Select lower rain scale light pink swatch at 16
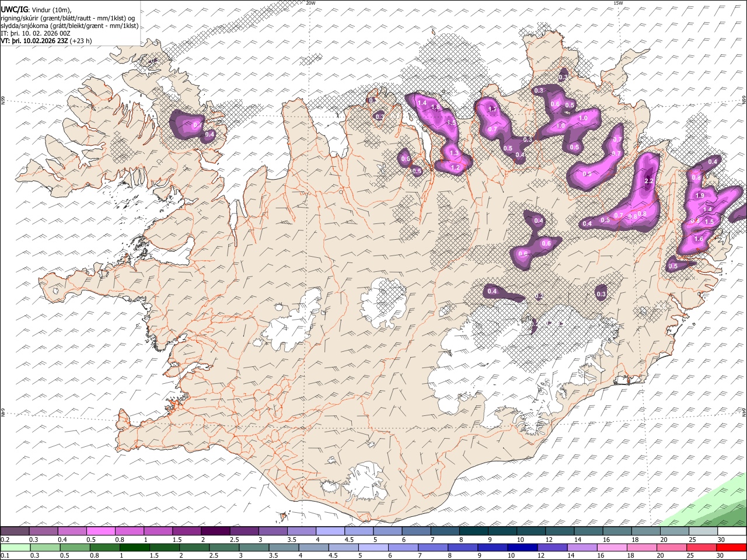Viewport: 747px width, 560px height. (612, 547)
